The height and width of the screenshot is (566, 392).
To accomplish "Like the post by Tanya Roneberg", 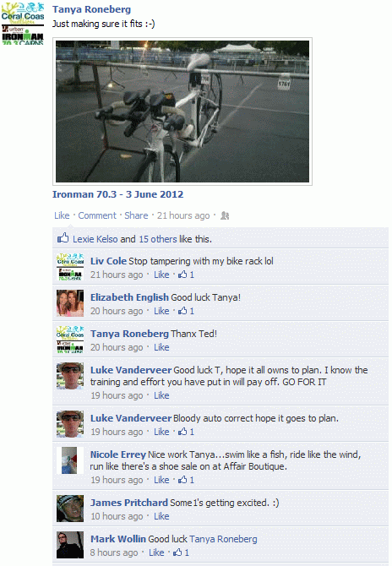I will (62, 215).
